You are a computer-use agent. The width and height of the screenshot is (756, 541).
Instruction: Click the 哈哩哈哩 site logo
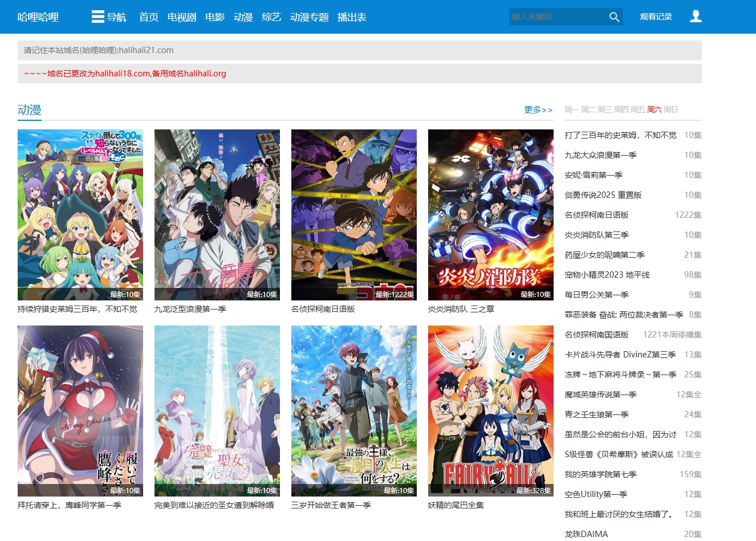coord(38,17)
